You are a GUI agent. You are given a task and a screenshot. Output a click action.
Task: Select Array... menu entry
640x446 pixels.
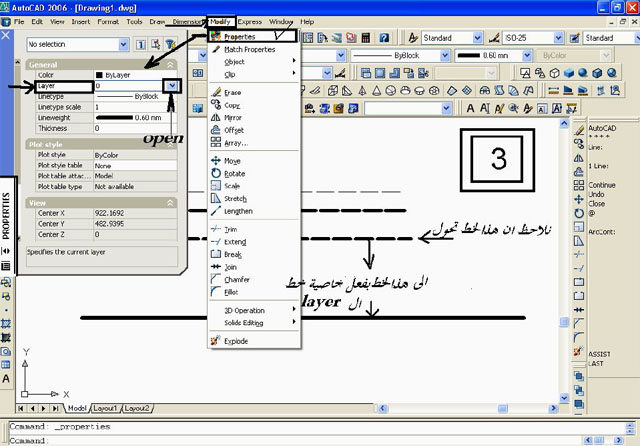[236, 143]
